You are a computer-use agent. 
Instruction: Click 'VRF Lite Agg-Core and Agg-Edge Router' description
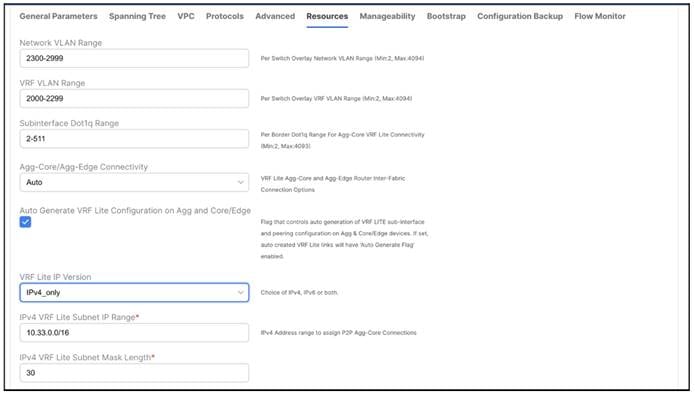333,184
